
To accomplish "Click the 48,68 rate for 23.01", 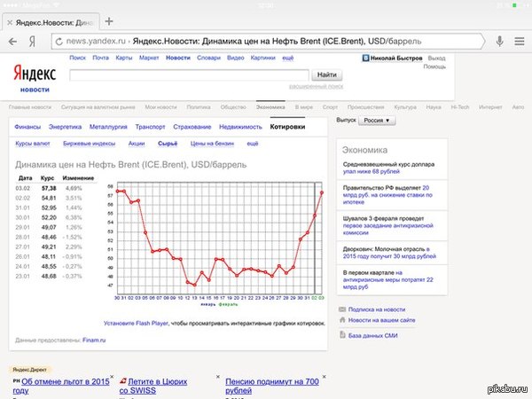I will [49, 276].
